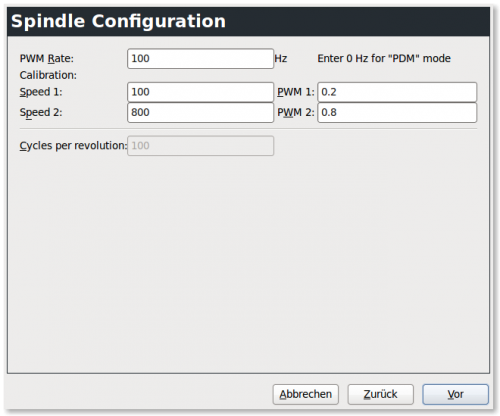
Task: Click the disabled Cycles per revolution field
Action: (x=200, y=146)
